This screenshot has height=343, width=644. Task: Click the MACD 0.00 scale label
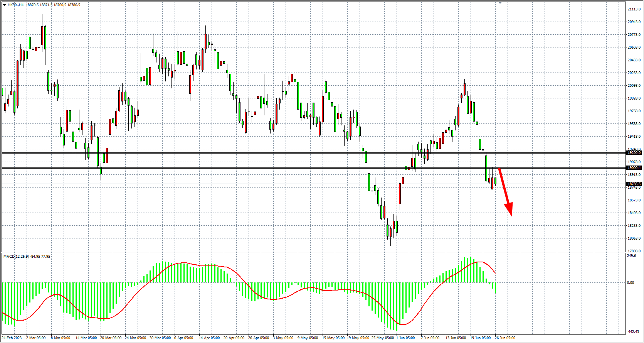(631, 283)
